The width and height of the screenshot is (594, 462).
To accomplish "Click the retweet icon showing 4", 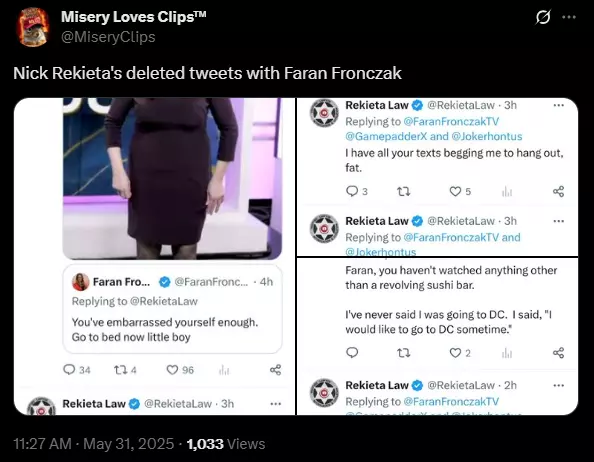I will tap(120, 370).
